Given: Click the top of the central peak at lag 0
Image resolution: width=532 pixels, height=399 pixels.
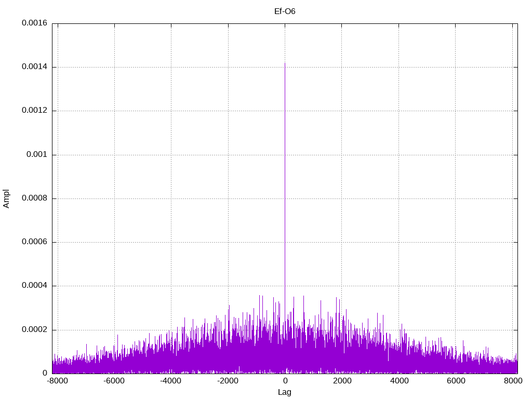Looking at the screenshot, I should click(285, 64).
